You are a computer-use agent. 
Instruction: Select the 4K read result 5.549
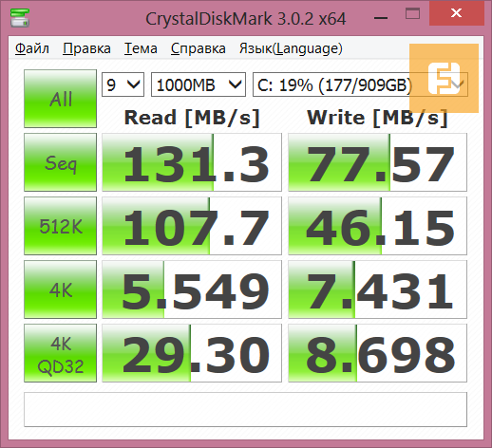click(192, 289)
